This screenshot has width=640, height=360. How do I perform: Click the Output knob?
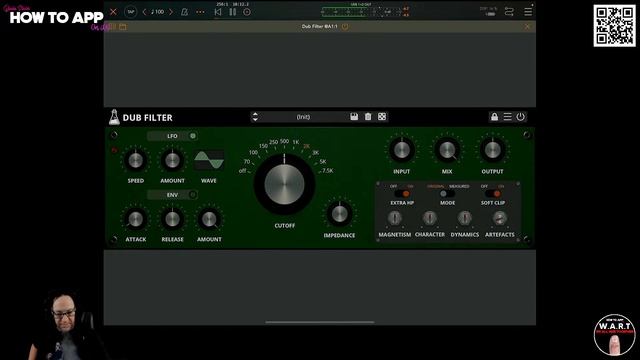493,150
